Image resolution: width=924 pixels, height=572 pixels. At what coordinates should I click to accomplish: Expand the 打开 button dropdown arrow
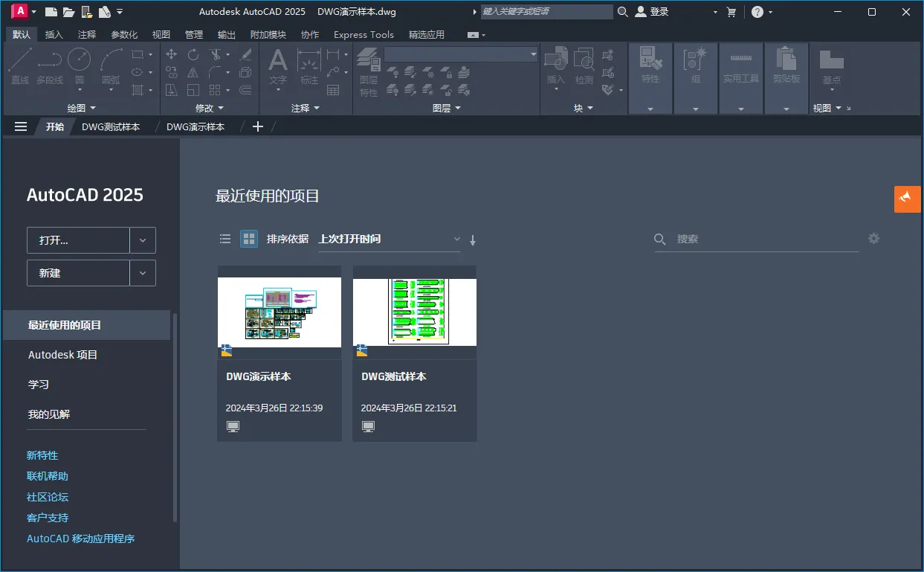(142, 240)
